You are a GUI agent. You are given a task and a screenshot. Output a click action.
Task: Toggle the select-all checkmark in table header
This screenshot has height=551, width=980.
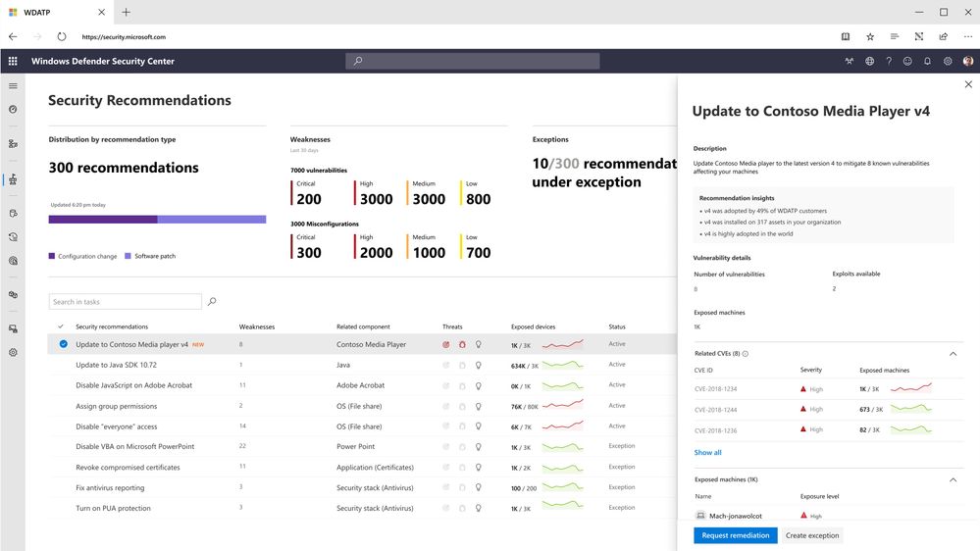pyautogui.click(x=61, y=326)
